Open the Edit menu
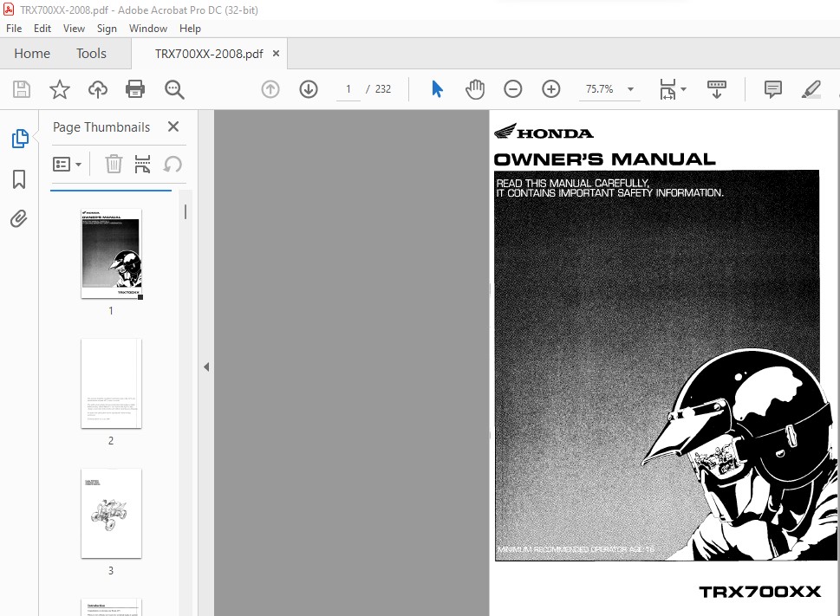The height and width of the screenshot is (616, 840). click(x=42, y=29)
